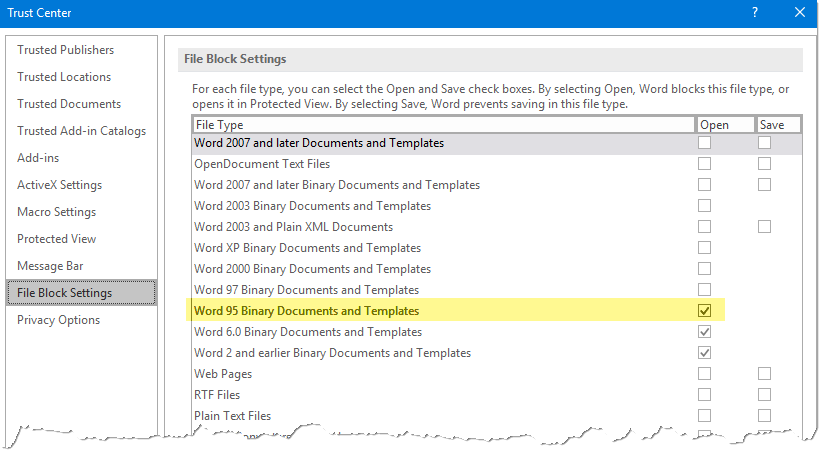Check Open for Word 2003 Binary Documents
The width and height of the screenshot is (821, 467).
click(x=704, y=205)
